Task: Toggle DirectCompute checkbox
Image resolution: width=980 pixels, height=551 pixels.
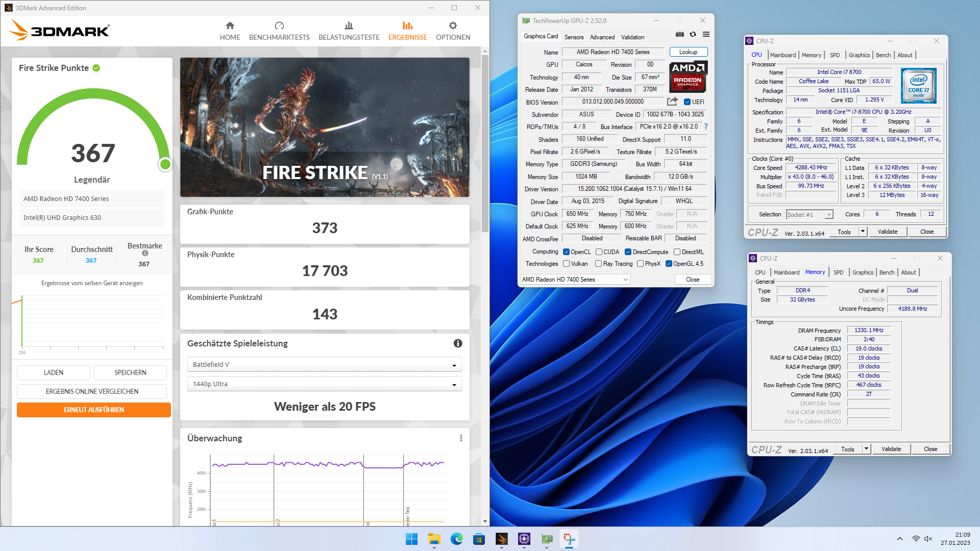Action: [x=628, y=252]
